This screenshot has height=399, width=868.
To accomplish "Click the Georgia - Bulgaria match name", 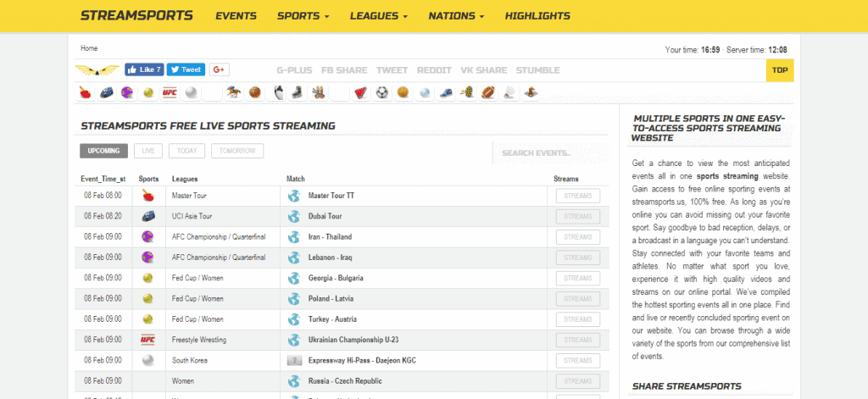I will [336, 279].
